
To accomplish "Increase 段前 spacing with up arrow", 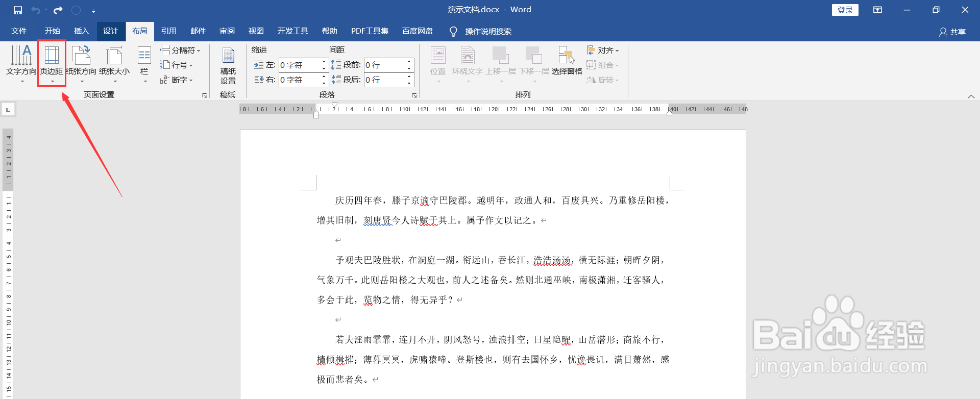I will [x=409, y=62].
